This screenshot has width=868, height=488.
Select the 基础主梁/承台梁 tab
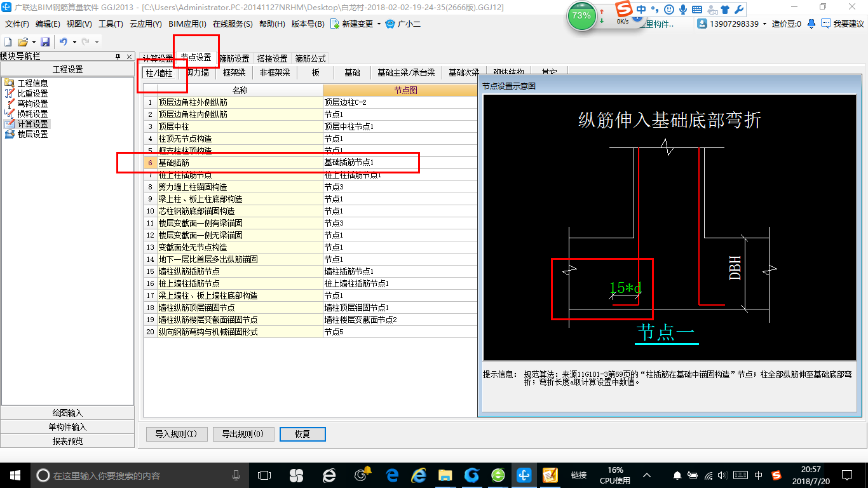pos(406,72)
